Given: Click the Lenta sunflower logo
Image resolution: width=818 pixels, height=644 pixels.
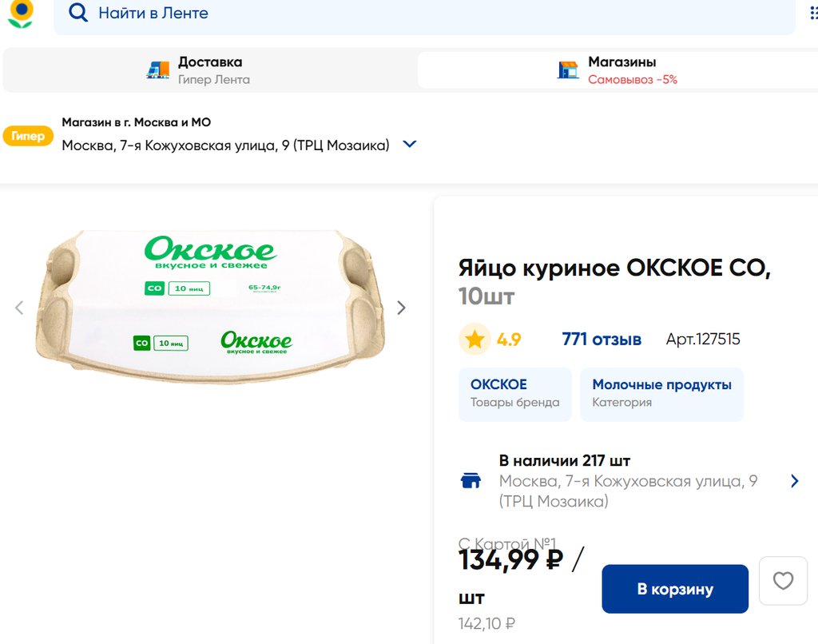Looking at the screenshot, I should coord(21,13).
